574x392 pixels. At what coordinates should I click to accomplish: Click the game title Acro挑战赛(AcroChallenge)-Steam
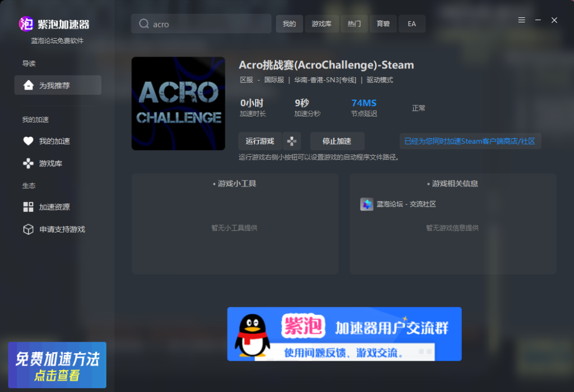pos(326,65)
